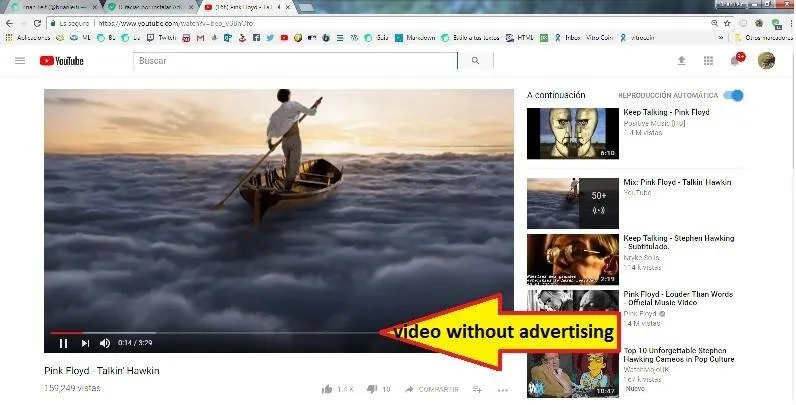Open the notifications bell

(736, 60)
